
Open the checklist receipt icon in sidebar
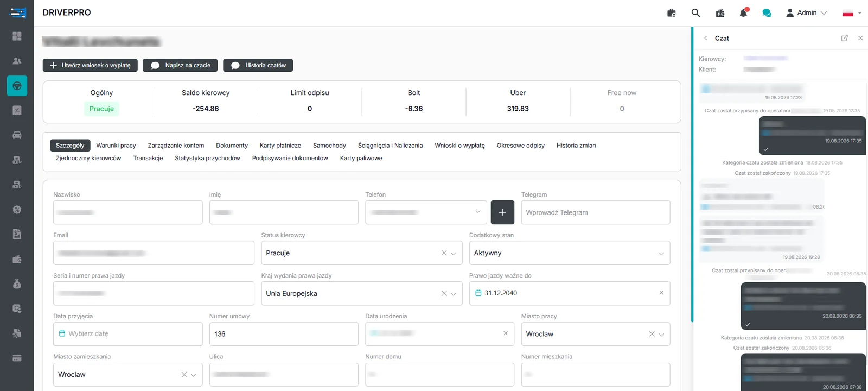tap(17, 110)
